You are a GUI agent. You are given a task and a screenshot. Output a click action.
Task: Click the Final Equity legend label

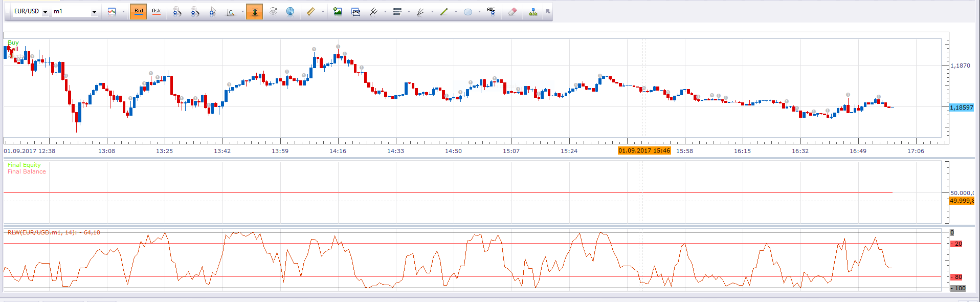(24, 165)
